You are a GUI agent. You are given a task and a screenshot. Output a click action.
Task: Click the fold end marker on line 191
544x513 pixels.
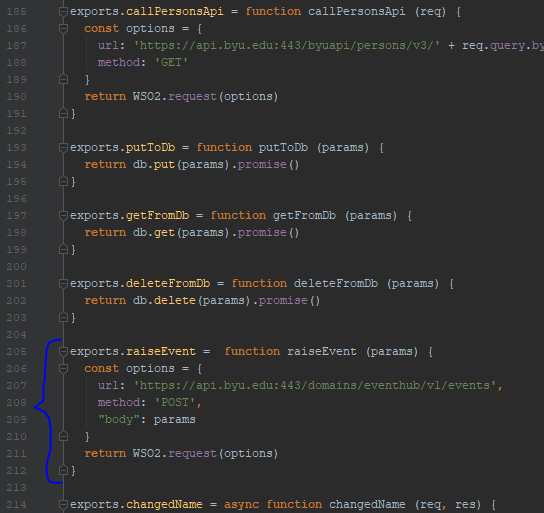(x=63, y=113)
